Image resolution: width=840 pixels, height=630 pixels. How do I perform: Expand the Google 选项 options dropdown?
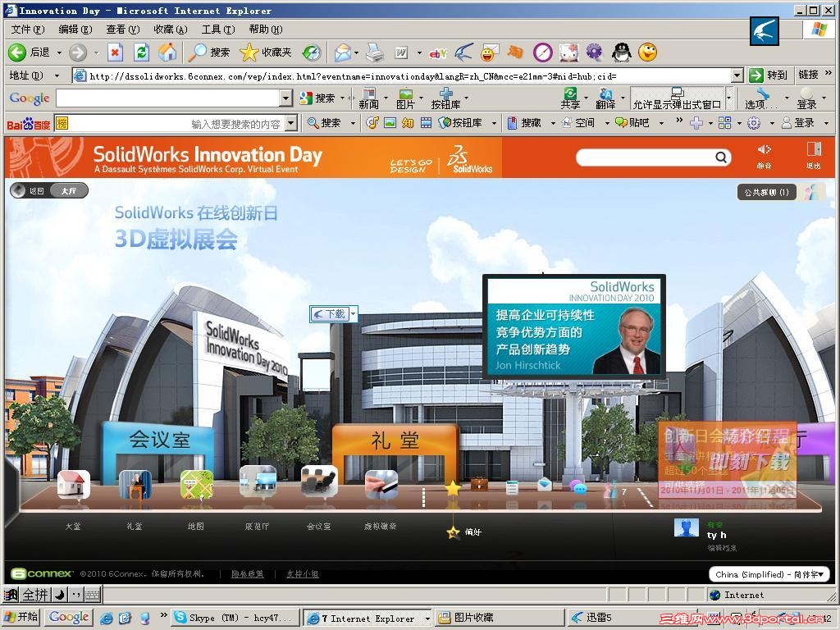787,98
